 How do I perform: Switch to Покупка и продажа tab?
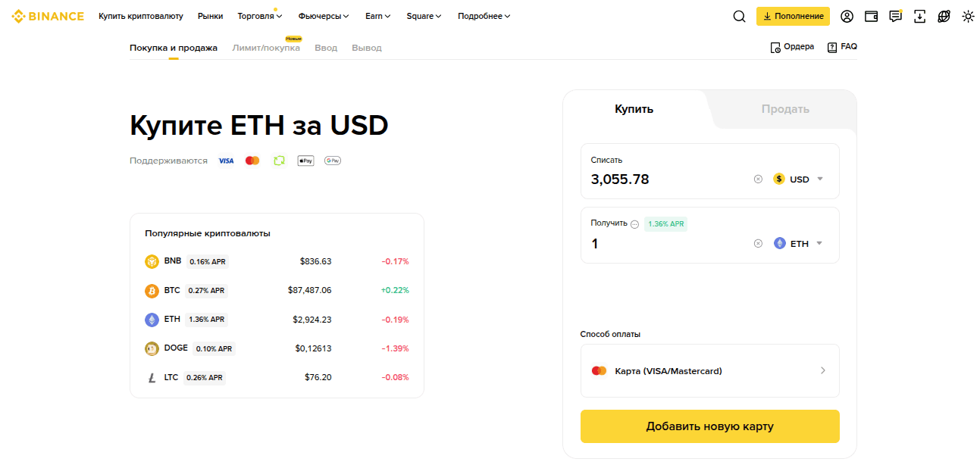174,48
